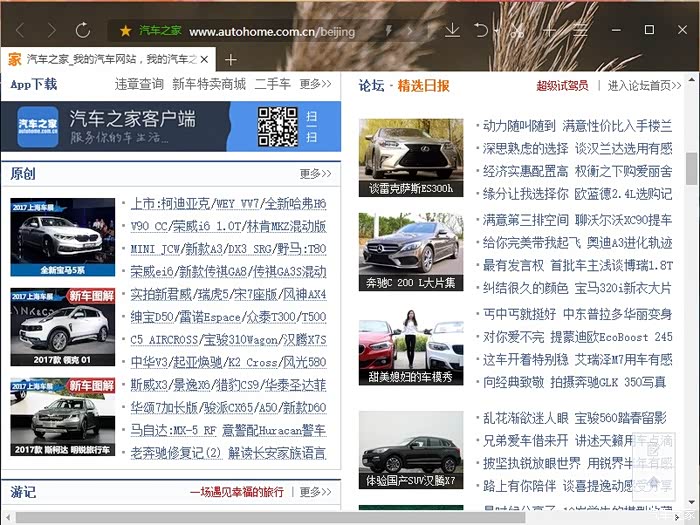The width and height of the screenshot is (700, 525).
Task: Open a new tab with plus button
Action: coord(231,60)
